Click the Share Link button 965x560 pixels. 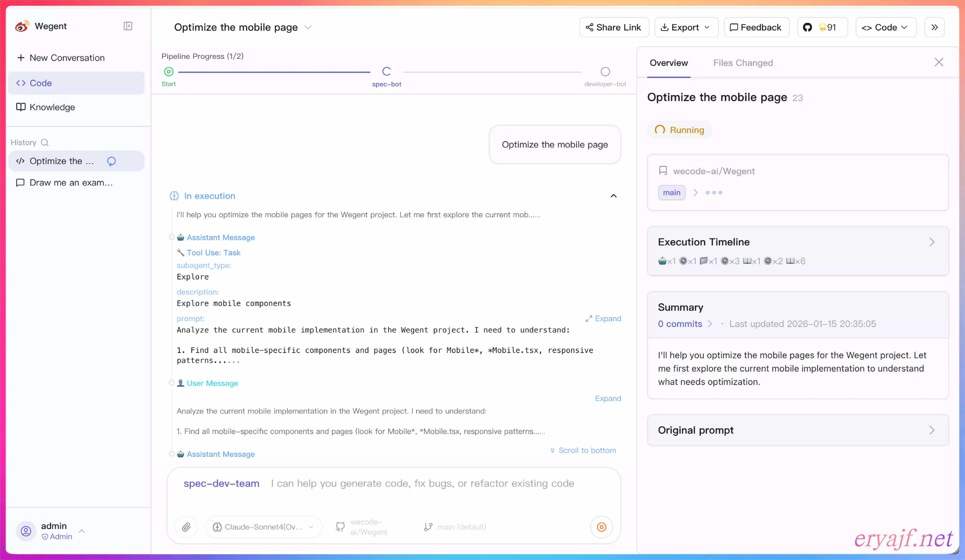point(614,27)
